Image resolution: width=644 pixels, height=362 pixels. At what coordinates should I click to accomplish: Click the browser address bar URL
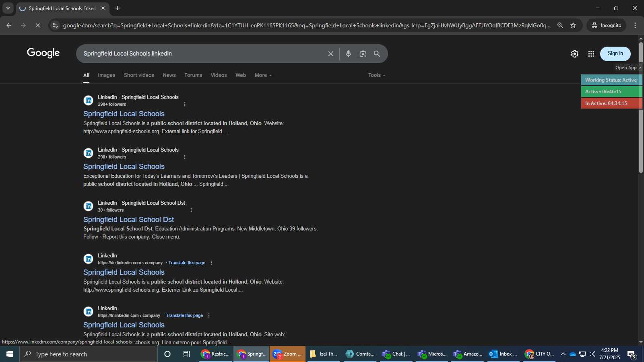tap(307, 25)
